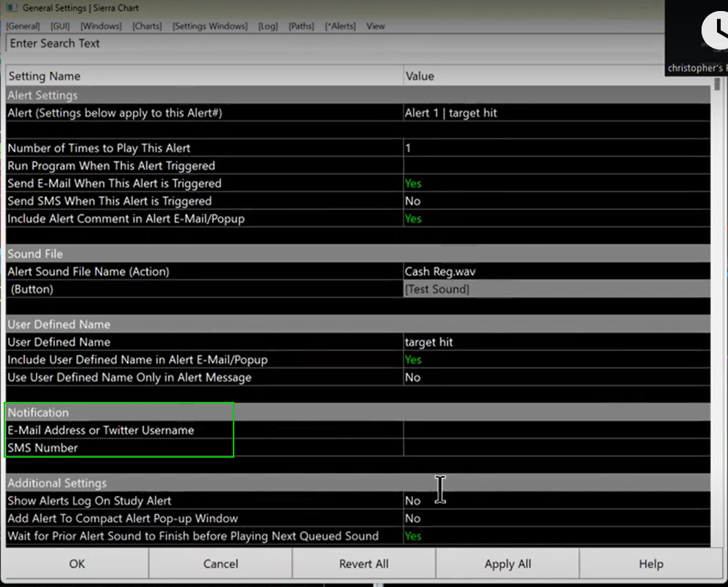
Task: Click 'E-Mail Address or Twitter Username' label
Action: (101, 430)
